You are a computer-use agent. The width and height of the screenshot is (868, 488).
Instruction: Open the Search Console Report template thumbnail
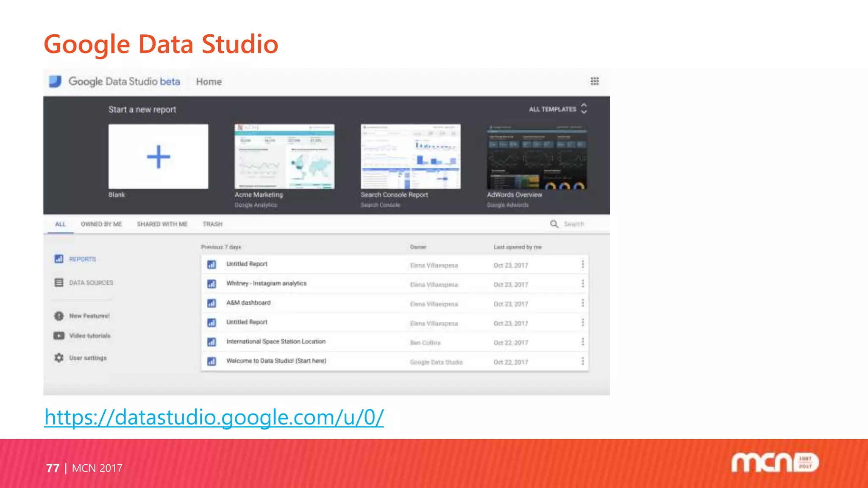point(411,156)
